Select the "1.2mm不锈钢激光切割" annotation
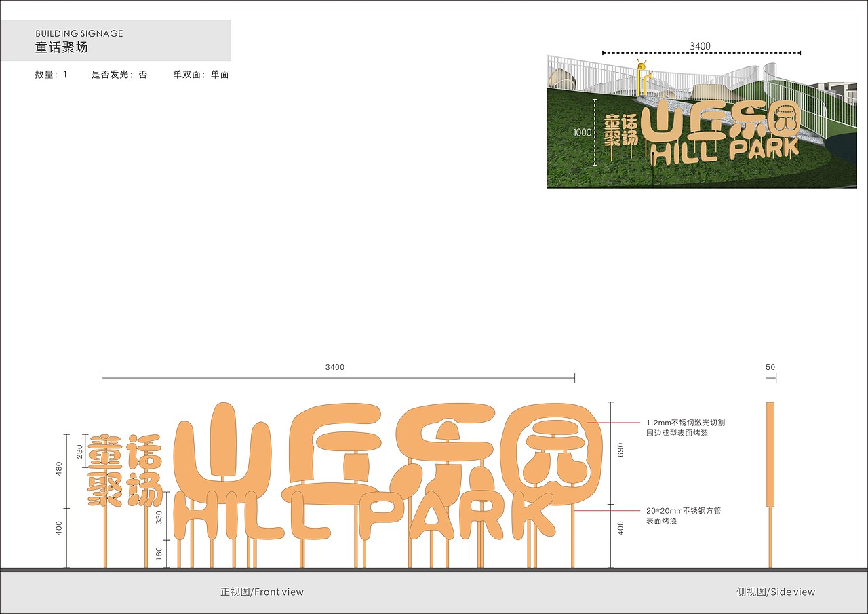The height and width of the screenshot is (614, 868). [686, 423]
